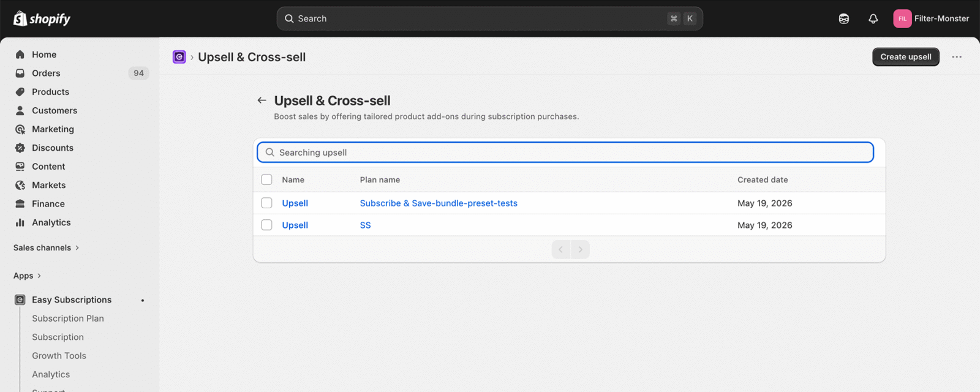Click the Easy Subscriptions app icon in sidebar

tap(20, 300)
